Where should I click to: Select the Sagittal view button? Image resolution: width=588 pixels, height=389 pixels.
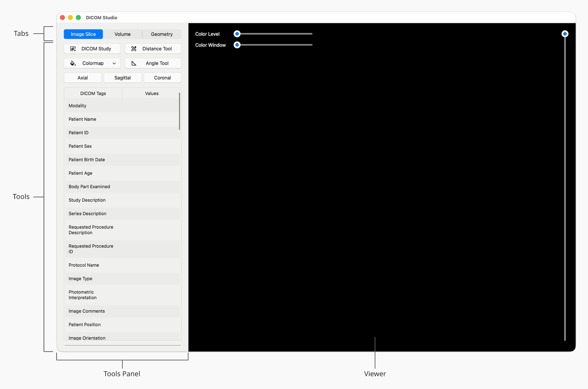(122, 78)
